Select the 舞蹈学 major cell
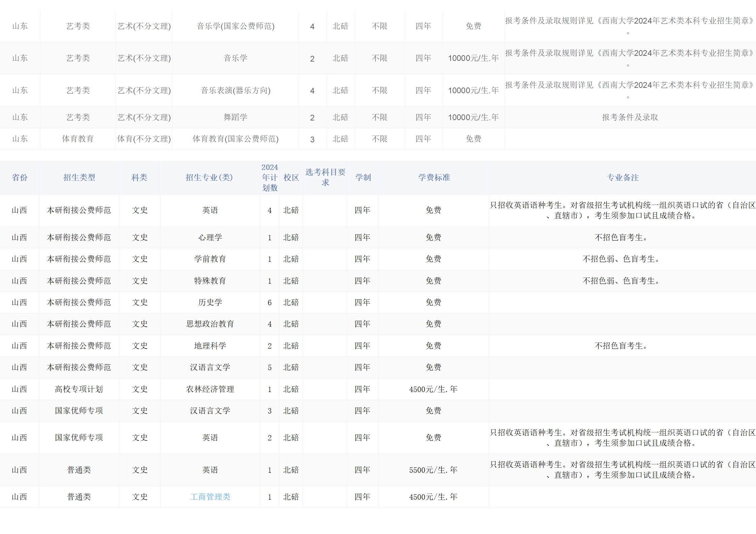 (x=236, y=117)
